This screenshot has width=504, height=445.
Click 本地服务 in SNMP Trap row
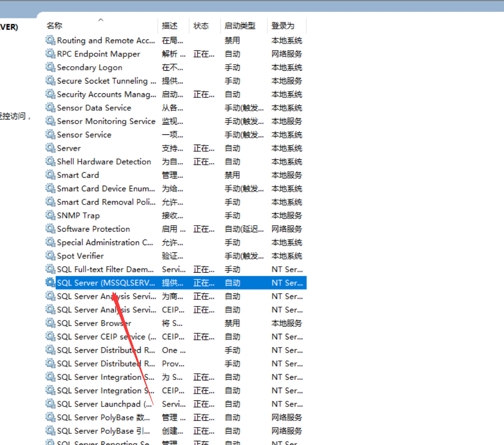pos(287,216)
